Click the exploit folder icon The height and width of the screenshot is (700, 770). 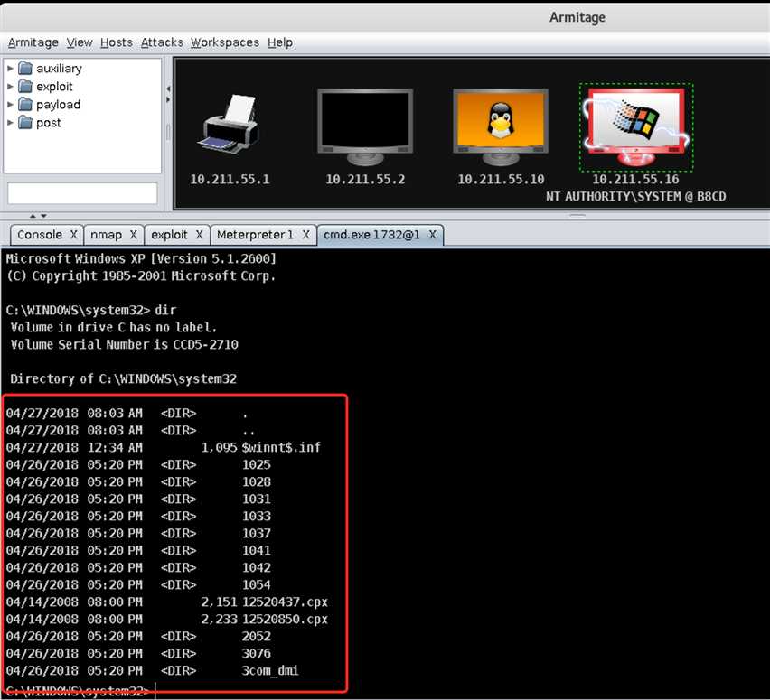pyautogui.click(x=25, y=87)
